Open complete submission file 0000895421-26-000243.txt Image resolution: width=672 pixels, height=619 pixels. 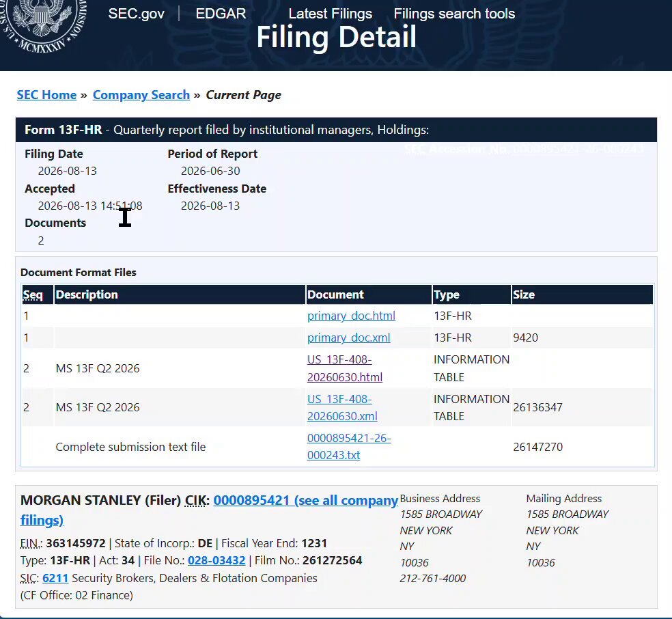[x=349, y=447]
